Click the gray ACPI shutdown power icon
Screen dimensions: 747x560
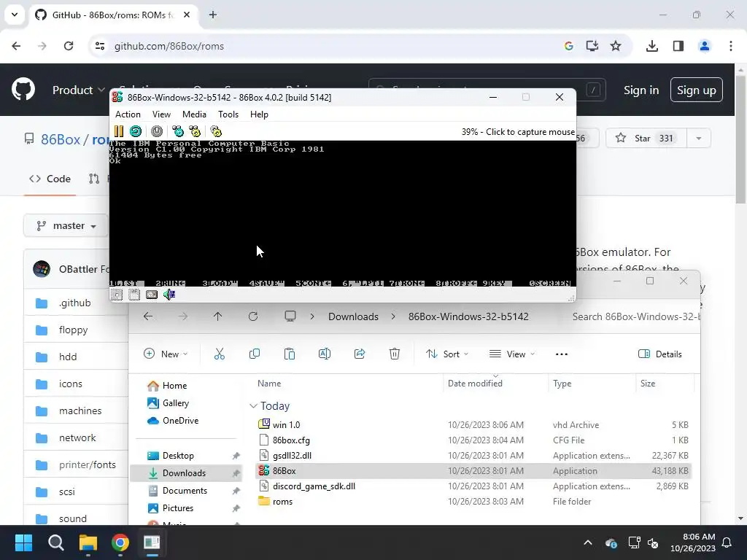point(157,131)
